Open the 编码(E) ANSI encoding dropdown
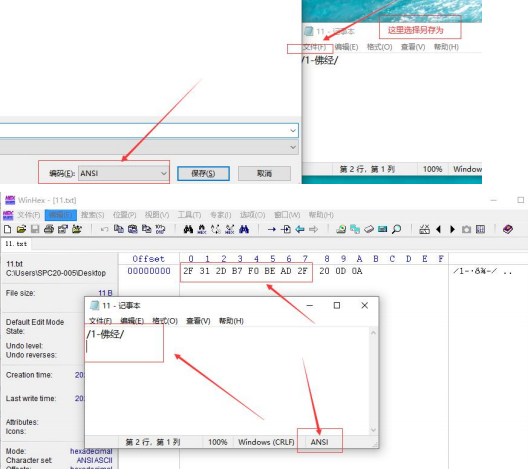The image size is (528, 469). tap(123, 173)
